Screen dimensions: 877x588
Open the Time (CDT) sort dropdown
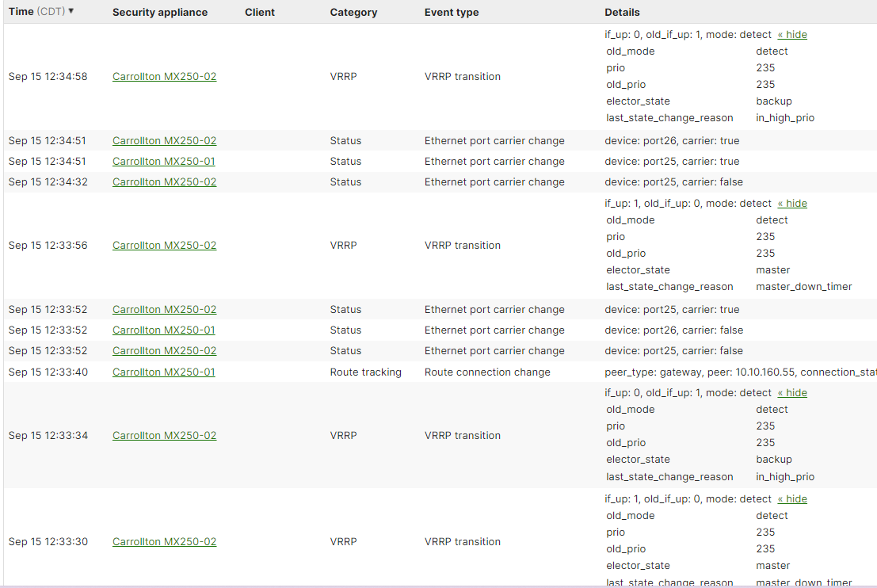coord(36,12)
